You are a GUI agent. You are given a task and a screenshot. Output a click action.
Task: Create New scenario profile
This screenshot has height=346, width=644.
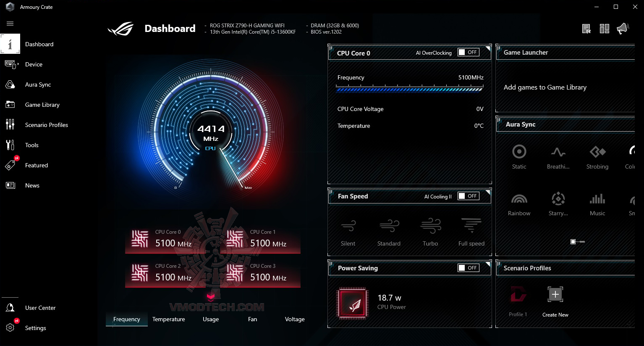[555, 301]
